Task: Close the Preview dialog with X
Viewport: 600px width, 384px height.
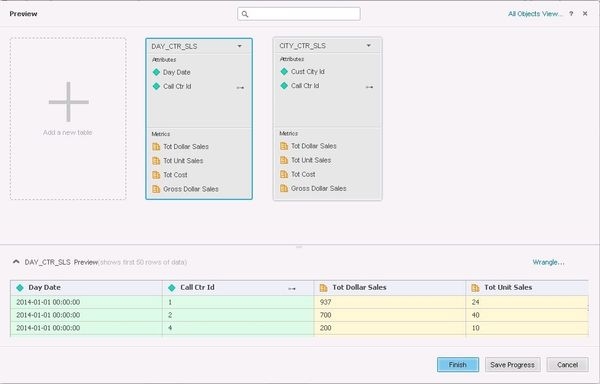Action: 585,14
